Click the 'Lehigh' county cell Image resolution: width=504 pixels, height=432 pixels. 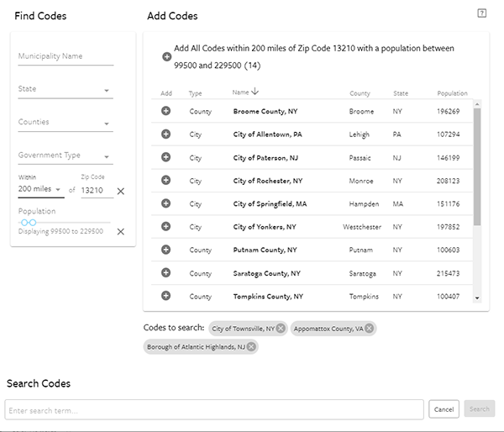[x=360, y=134]
